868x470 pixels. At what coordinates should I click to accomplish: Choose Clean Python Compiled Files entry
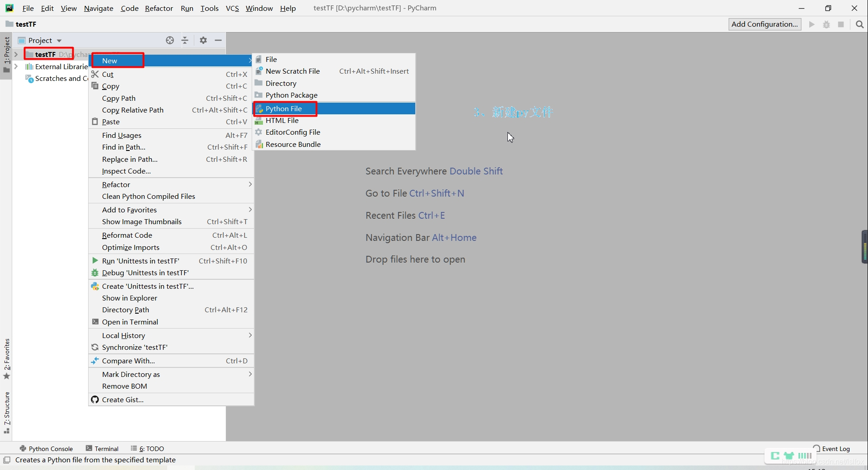coord(171,196)
